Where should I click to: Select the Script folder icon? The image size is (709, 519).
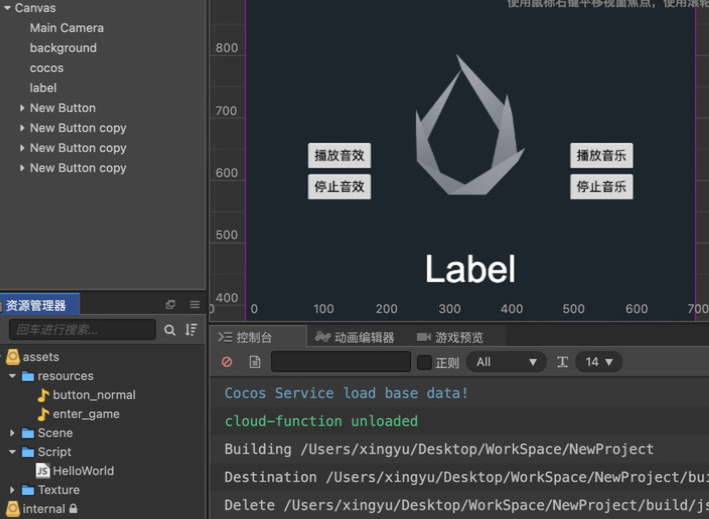28,452
